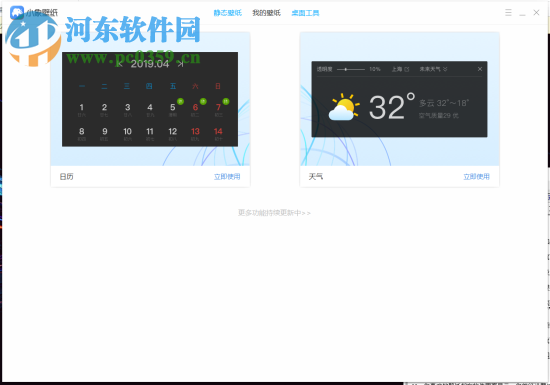
Task: Switch to 我的壁纸 tab
Action: point(267,13)
